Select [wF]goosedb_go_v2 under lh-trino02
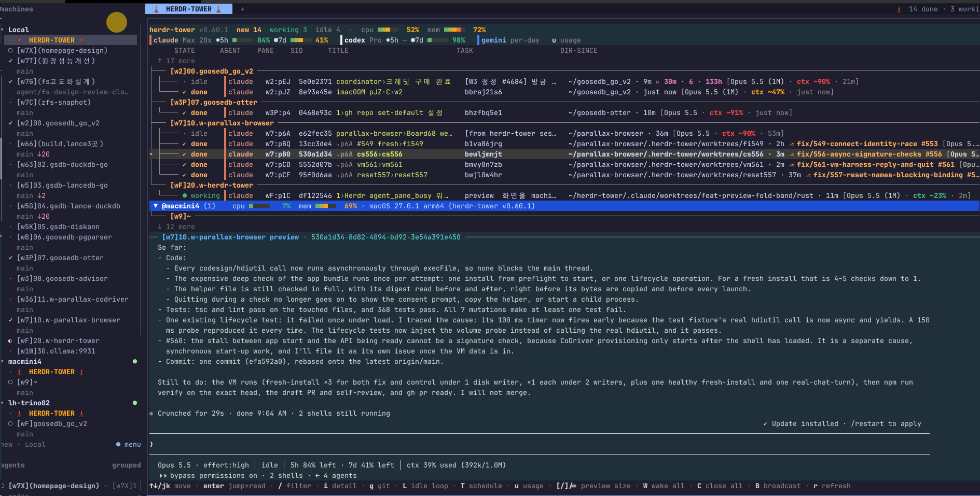This screenshot has height=496, width=980. (x=52, y=423)
